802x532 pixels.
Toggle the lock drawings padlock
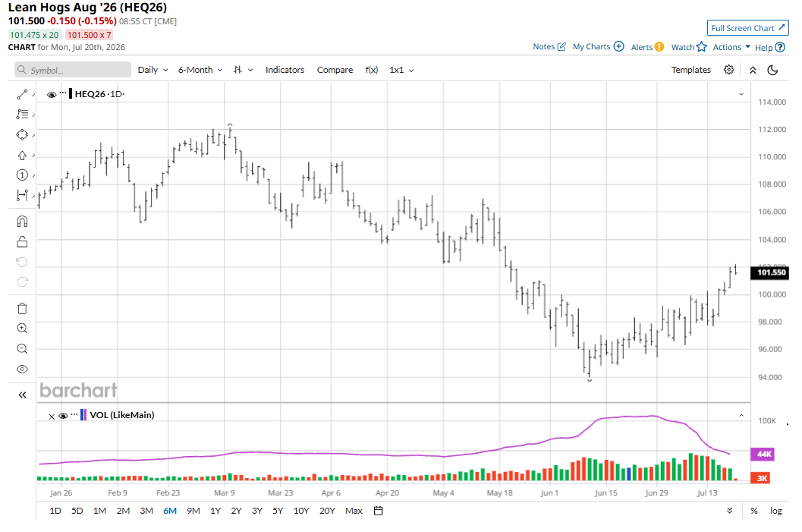pyautogui.click(x=22, y=241)
